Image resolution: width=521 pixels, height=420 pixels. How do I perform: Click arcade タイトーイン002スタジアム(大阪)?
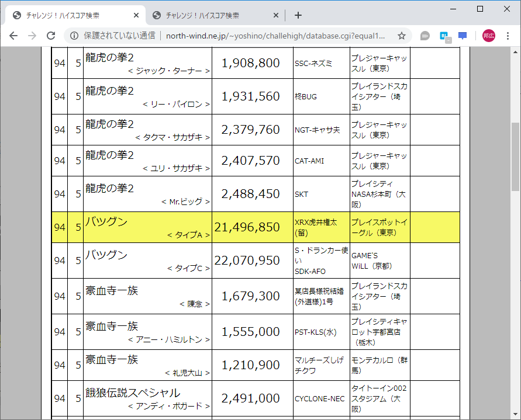click(x=379, y=398)
